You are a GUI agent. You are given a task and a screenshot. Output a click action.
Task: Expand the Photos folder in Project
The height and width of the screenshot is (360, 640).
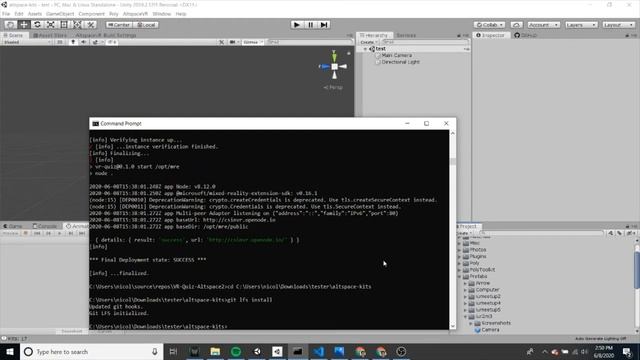pos(460,250)
